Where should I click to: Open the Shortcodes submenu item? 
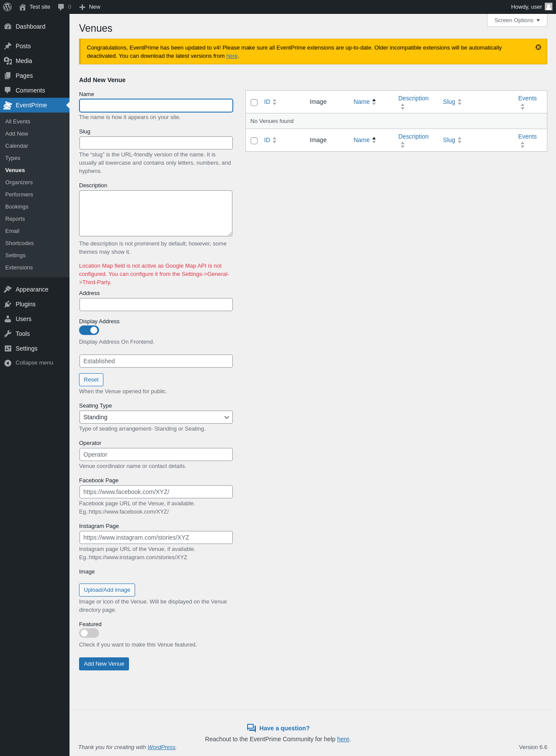click(x=20, y=243)
